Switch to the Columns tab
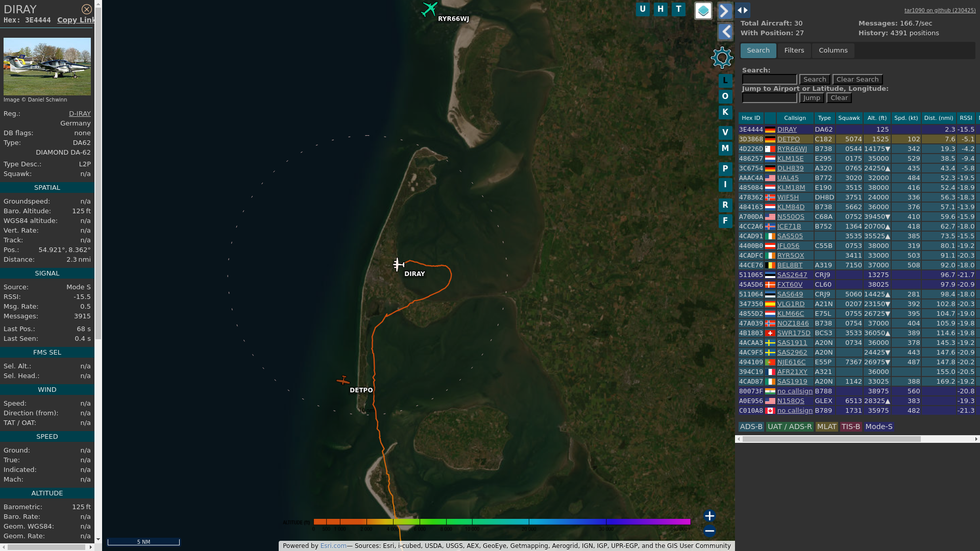Viewport: 980px width, 551px height. tap(833, 51)
